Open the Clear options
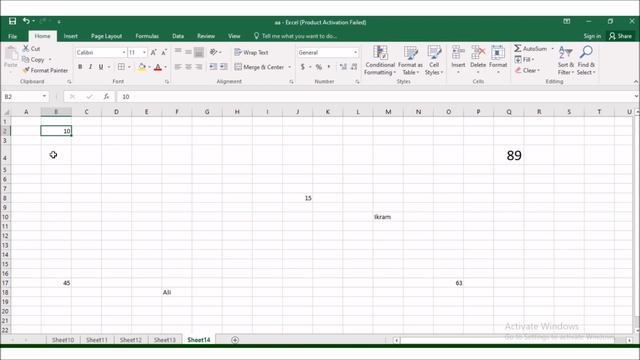 coord(527,70)
